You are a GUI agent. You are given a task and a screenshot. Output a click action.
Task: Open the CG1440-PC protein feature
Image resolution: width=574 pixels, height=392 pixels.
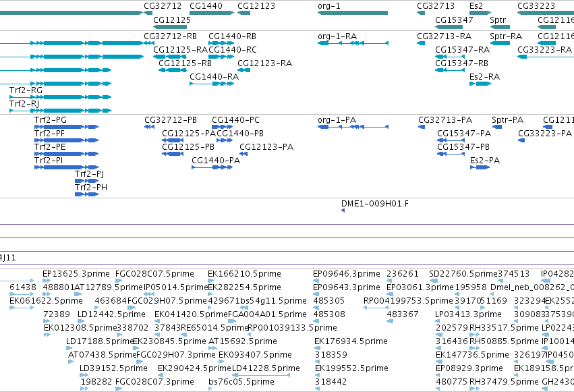pos(222,127)
